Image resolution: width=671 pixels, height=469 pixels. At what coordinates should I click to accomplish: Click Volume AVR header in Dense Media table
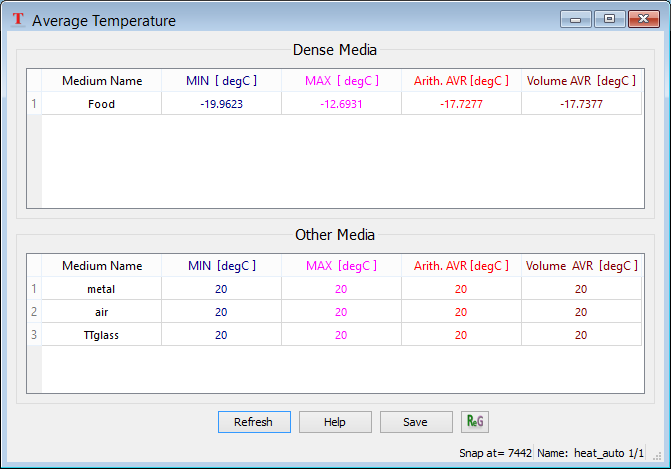[x=581, y=81]
